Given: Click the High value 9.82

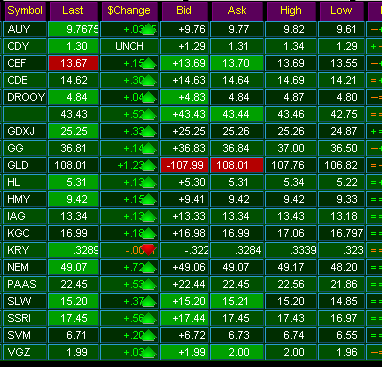Looking at the screenshot, I should click(291, 29).
